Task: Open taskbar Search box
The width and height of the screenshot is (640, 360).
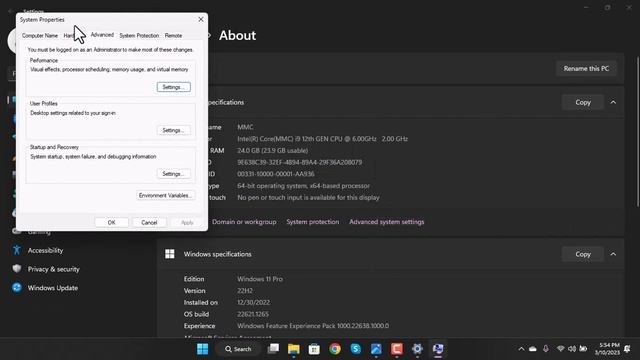Action: (x=238, y=349)
